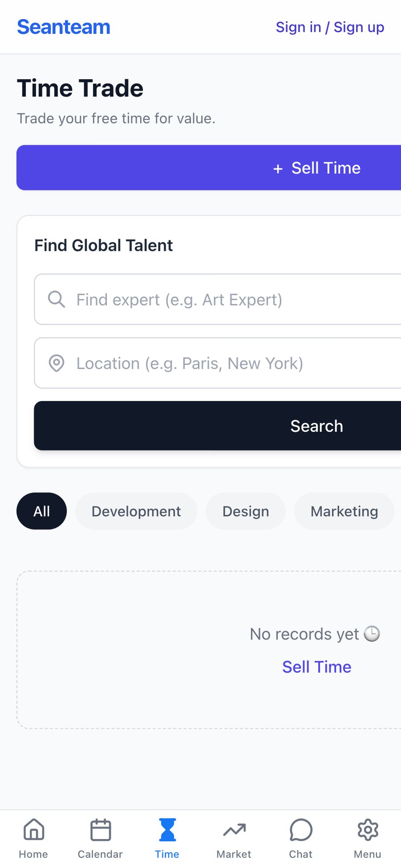The image size is (401, 868).
Task: Click the Sell Time link below No records
Action: click(x=317, y=667)
